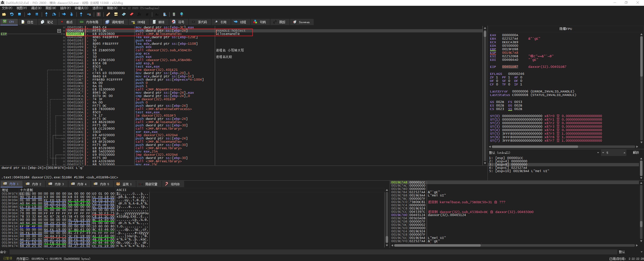This screenshot has height=261, width=644.
Task: Click the open file folder icon
Action: click(4, 14)
